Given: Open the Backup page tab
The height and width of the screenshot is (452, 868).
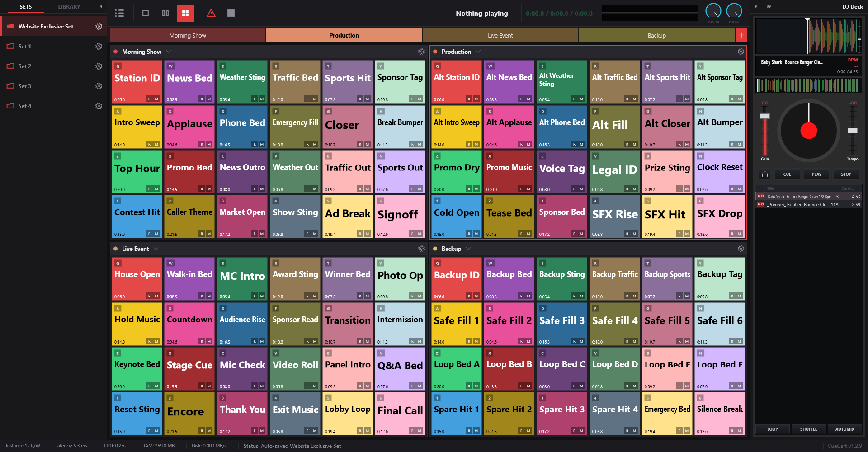Looking at the screenshot, I should pos(657,35).
